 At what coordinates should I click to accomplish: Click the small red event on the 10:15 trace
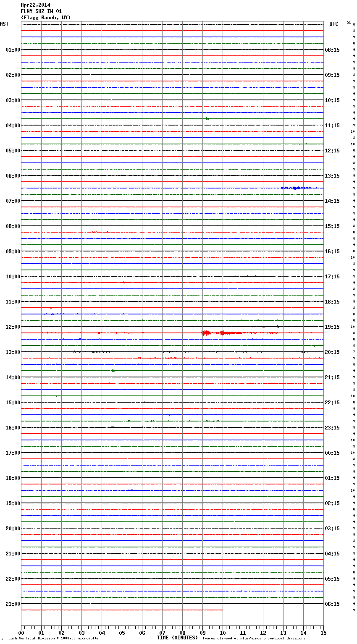[x=124, y=283]
